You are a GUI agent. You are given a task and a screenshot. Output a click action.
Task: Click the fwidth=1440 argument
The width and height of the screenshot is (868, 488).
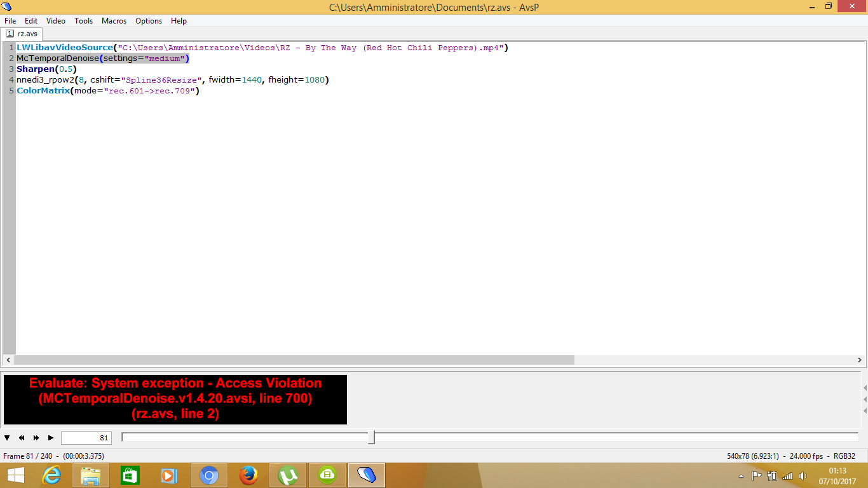click(x=236, y=80)
